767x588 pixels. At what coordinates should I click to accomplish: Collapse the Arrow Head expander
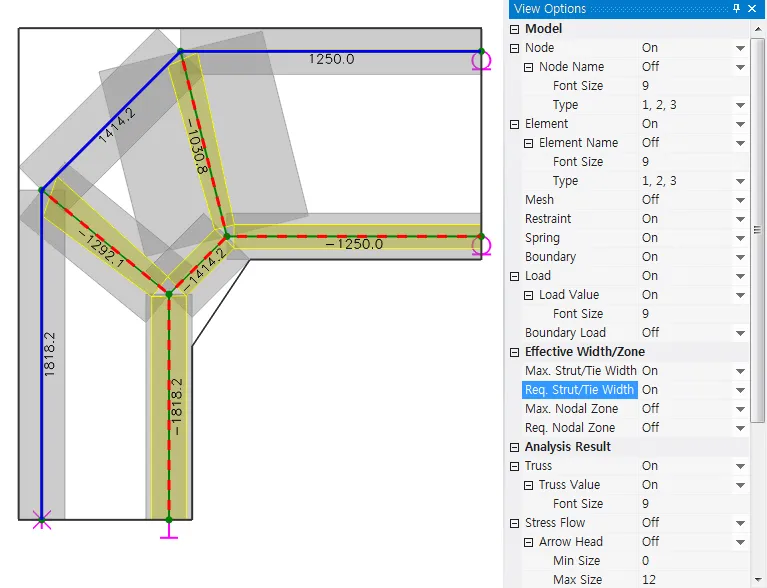(528, 543)
